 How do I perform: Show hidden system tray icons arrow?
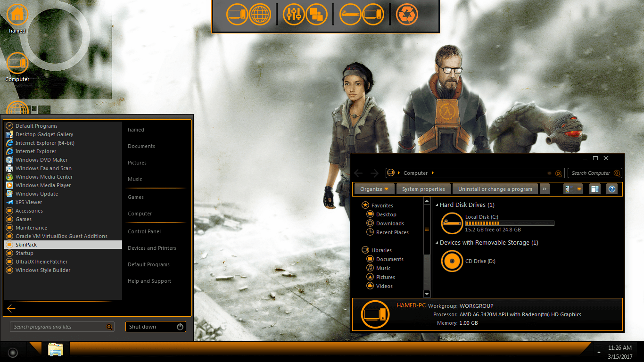tap(599, 352)
